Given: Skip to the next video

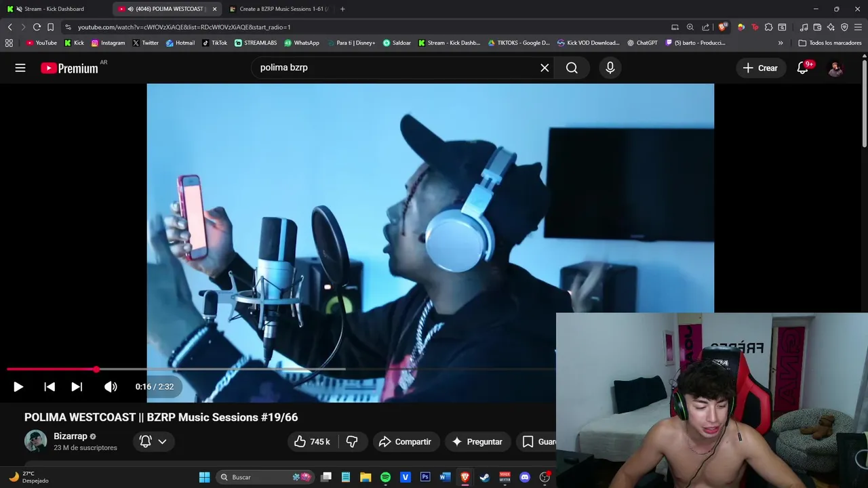Looking at the screenshot, I should [x=77, y=386].
